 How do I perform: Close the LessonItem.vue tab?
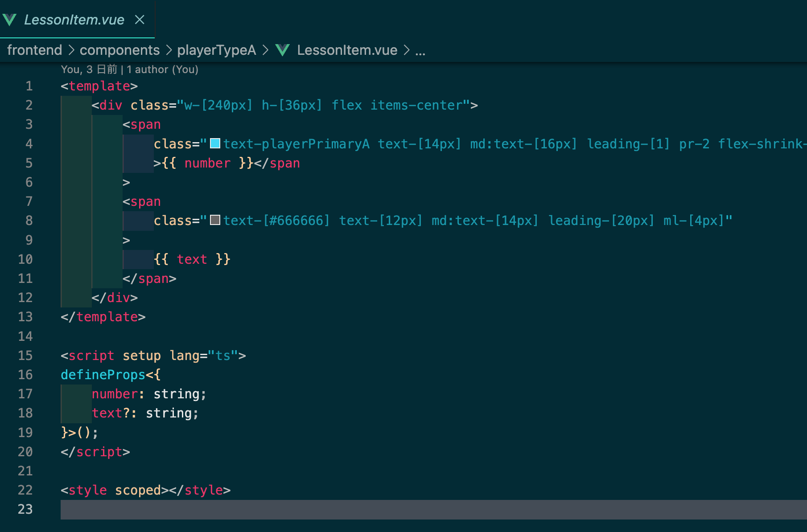[140, 20]
